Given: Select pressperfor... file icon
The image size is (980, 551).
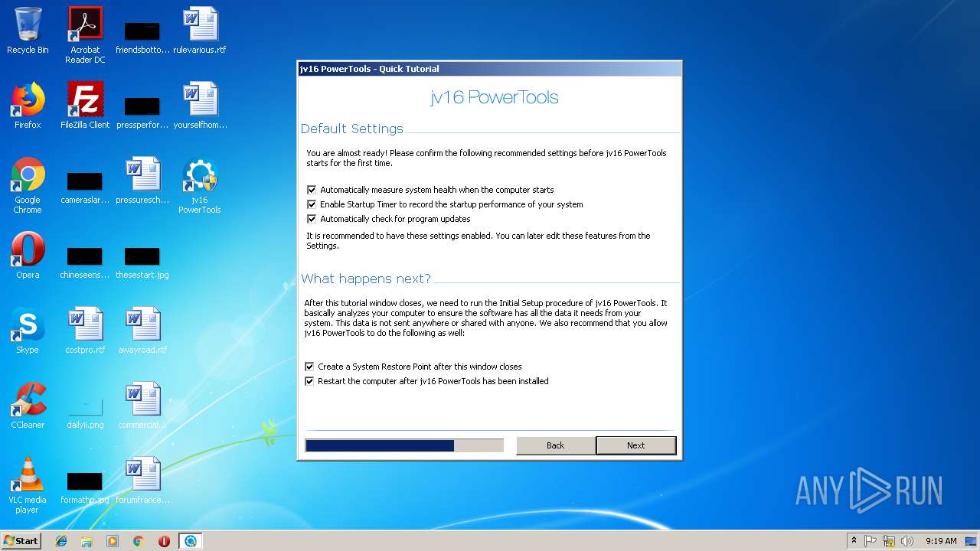Looking at the screenshot, I should pos(142,110).
